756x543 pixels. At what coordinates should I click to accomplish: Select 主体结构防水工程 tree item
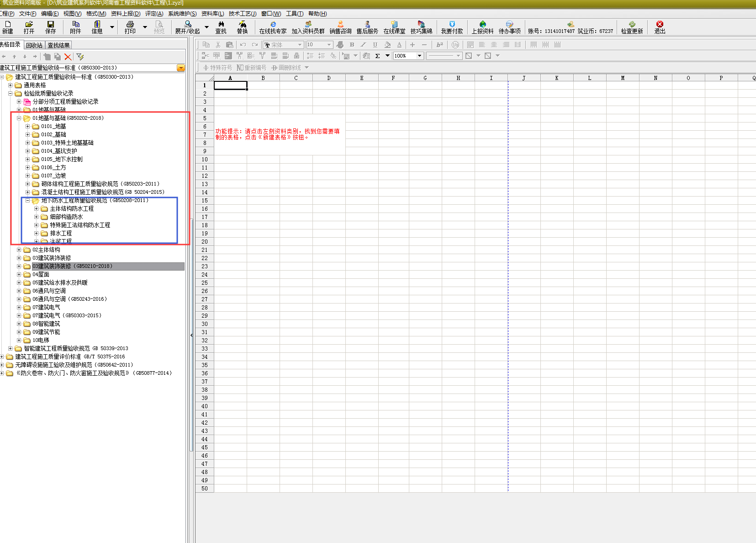(x=72, y=208)
